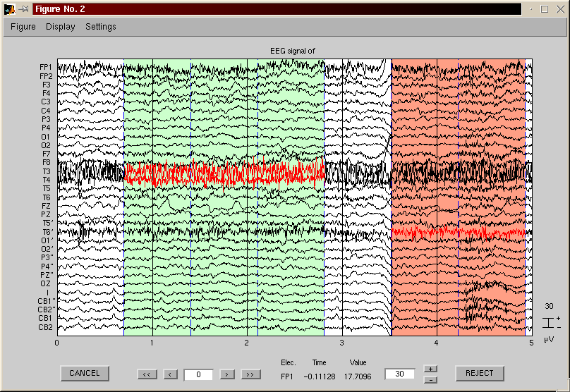Click the O1' channel label
Viewport: 570px width, 392px height.
tap(47, 240)
